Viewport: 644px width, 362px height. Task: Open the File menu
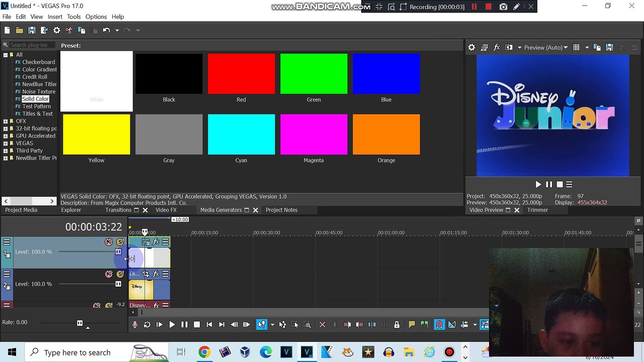point(7,17)
